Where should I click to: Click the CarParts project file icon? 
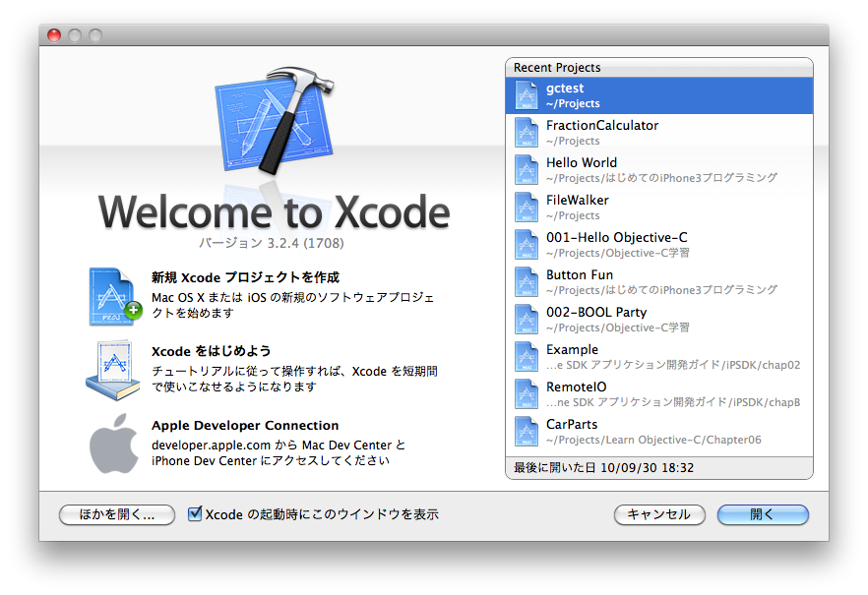pos(527,432)
